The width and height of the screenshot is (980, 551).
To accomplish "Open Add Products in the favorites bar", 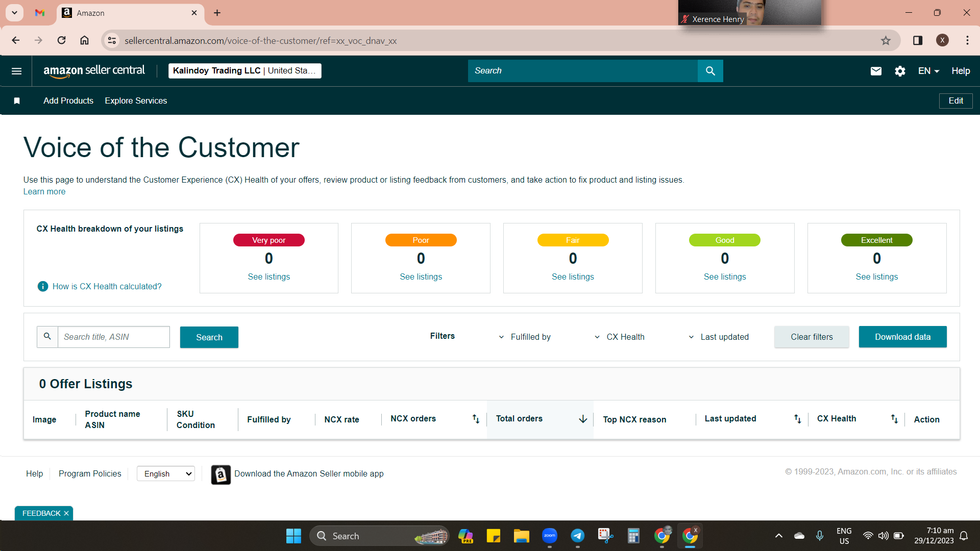I will coord(68,101).
